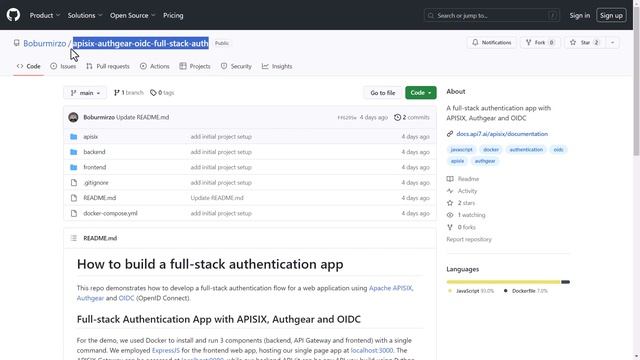Viewport: 640px width, 360px height.
Task: Click the Sign in link
Action: (x=580, y=16)
